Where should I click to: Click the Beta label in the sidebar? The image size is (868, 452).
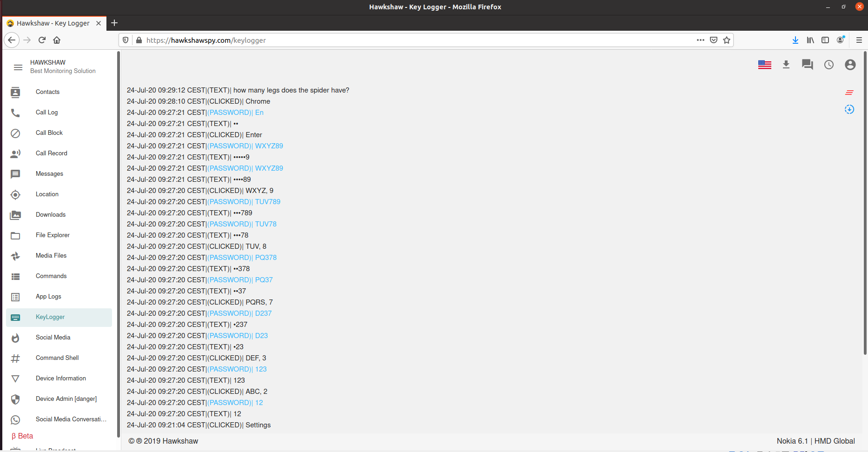point(22,436)
